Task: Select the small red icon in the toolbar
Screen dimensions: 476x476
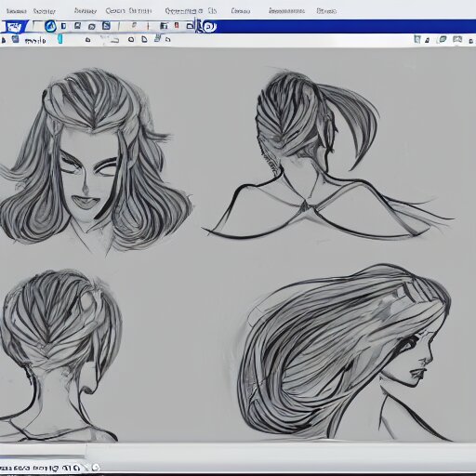Action: 177,25
